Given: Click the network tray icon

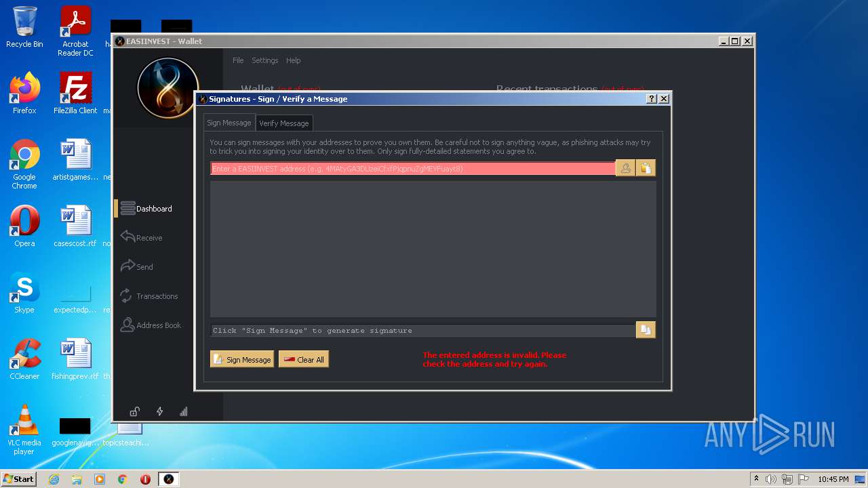Looking at the screenshot, I should 787,479.
